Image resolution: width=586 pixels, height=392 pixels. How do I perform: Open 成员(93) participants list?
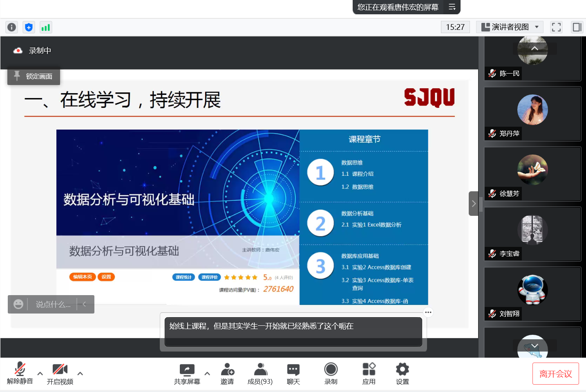(260, 373)
